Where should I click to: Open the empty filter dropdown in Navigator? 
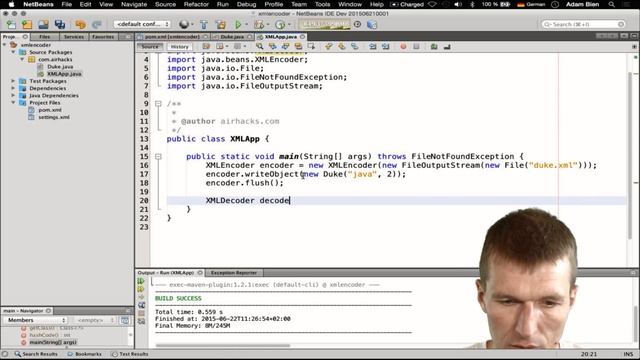tap(95, 320)
